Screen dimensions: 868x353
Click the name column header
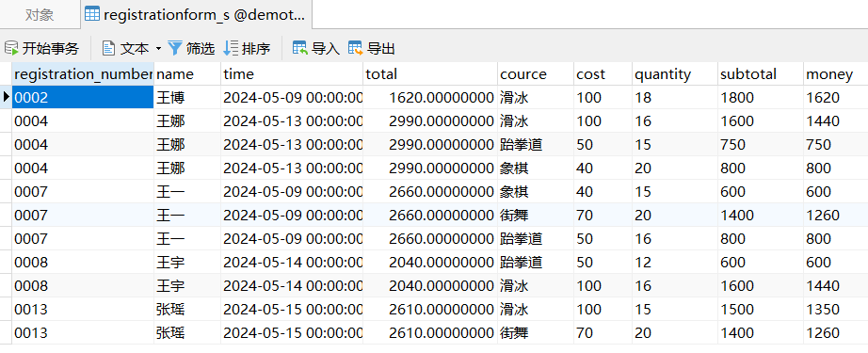187,74
